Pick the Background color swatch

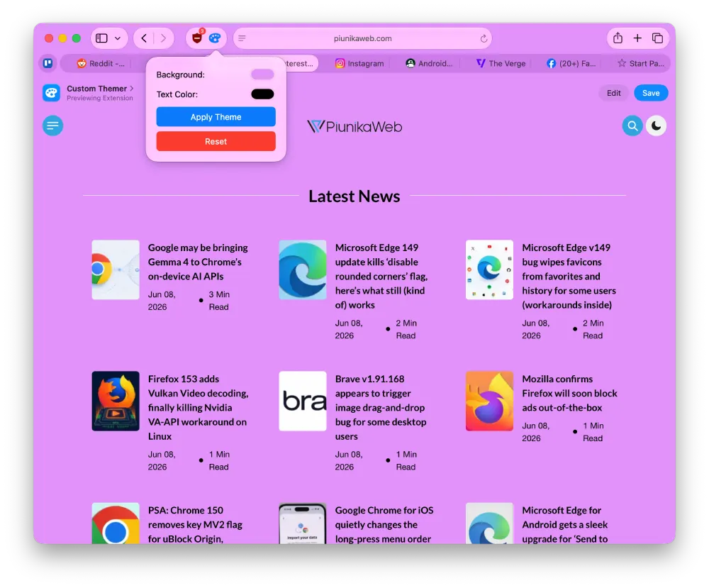tap(262, 74)
